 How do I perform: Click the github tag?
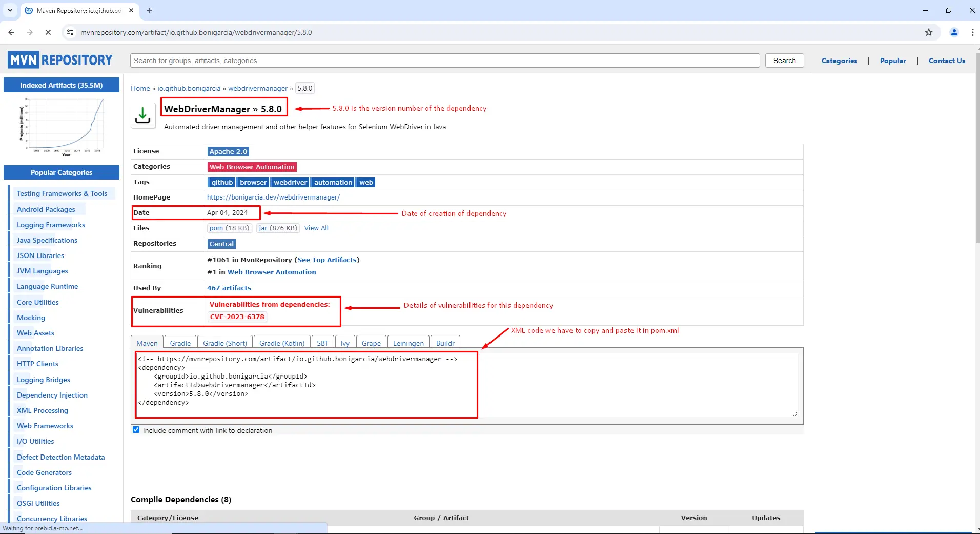(221, 182)
